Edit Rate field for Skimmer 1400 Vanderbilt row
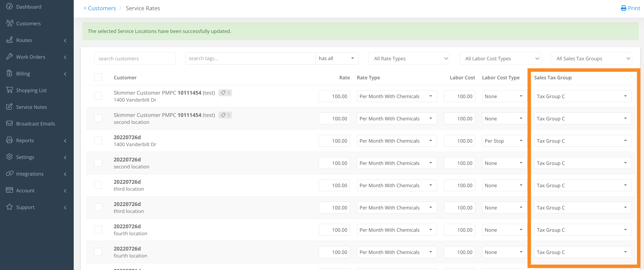The image size is (644, 270). [334, 96]
